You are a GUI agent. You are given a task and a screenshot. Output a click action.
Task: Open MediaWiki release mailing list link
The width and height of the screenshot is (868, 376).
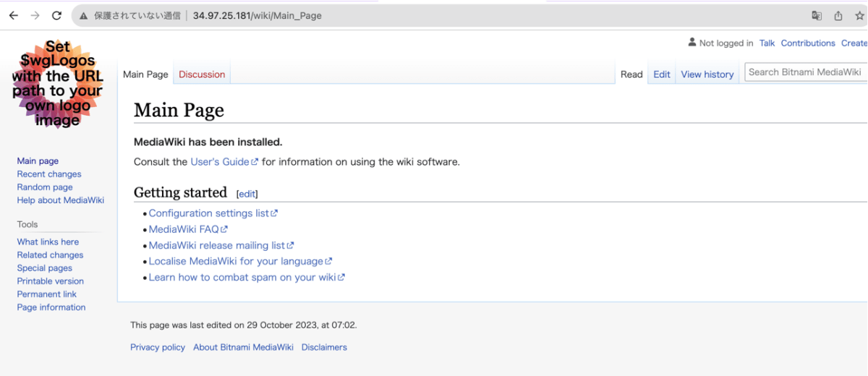(x=221, y=245)
